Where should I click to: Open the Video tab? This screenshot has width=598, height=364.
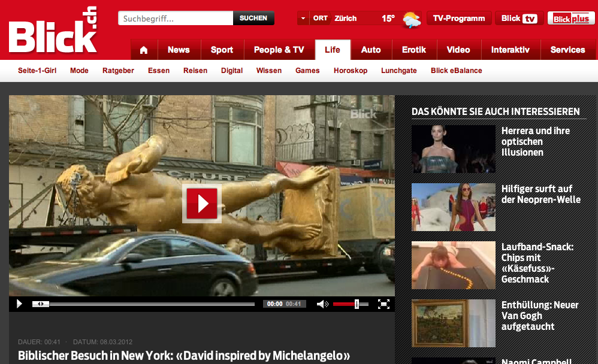pyautogui.click(x=458, y=50)
